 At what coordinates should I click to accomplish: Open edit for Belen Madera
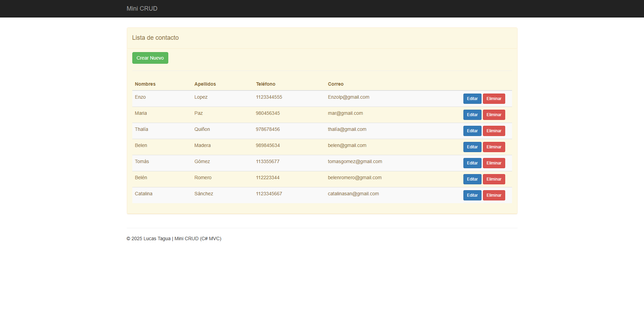coord(472,147)
